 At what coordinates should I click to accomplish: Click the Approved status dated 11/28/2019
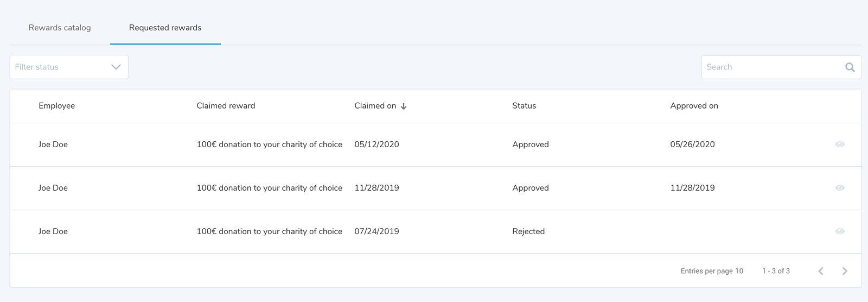click(530, 188)
